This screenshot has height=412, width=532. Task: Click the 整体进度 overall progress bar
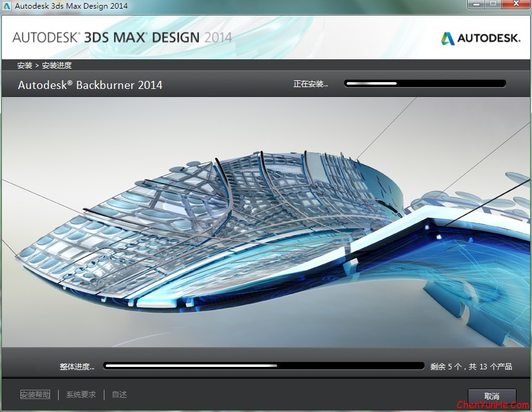click(264, 366)
